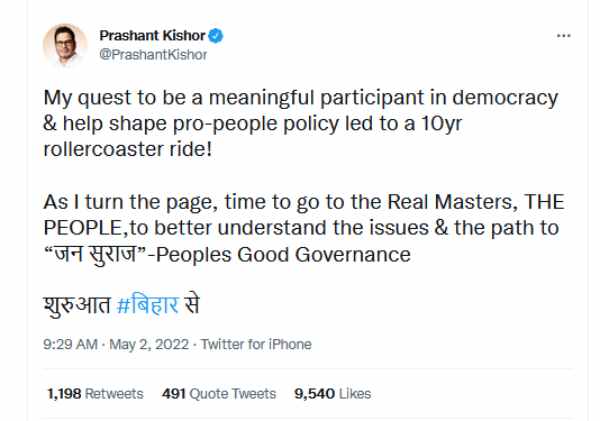
Task: Open Prashant Kishor's profile photo
Action: (x=64, y=44)
